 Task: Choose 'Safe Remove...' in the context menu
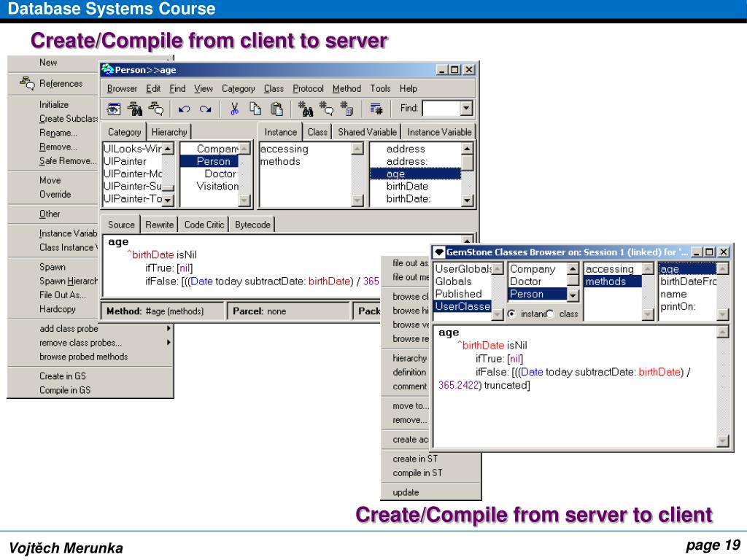(x=68, y=161)
